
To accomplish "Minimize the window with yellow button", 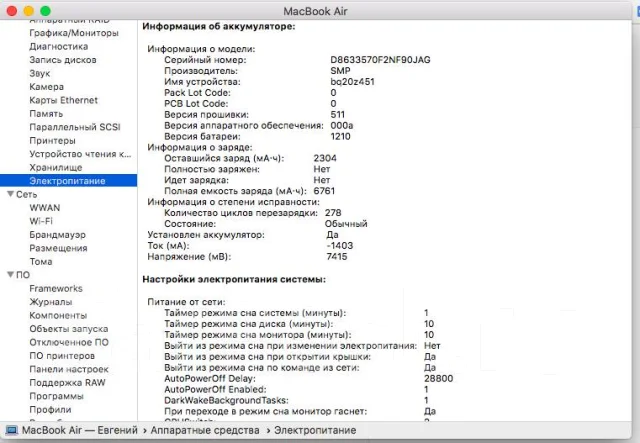I will pyautogui.click(x=29, y=11).
